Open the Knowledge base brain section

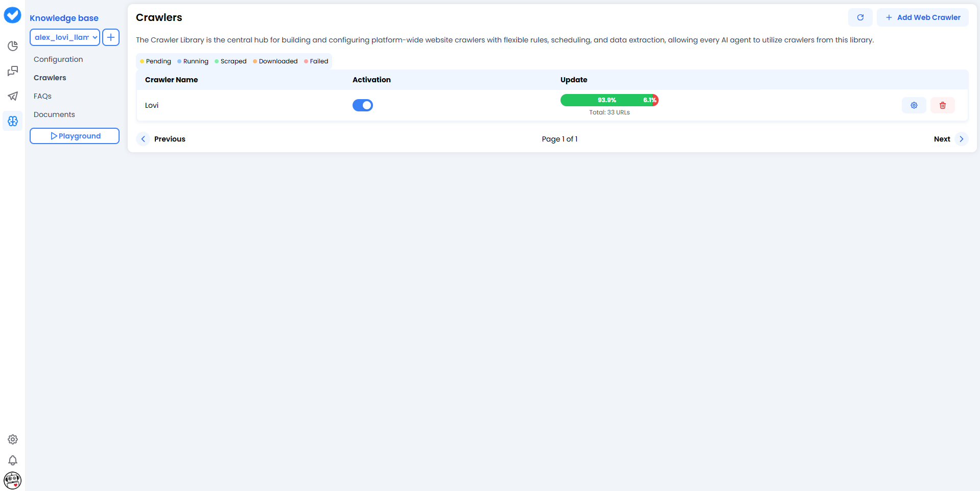12,121
